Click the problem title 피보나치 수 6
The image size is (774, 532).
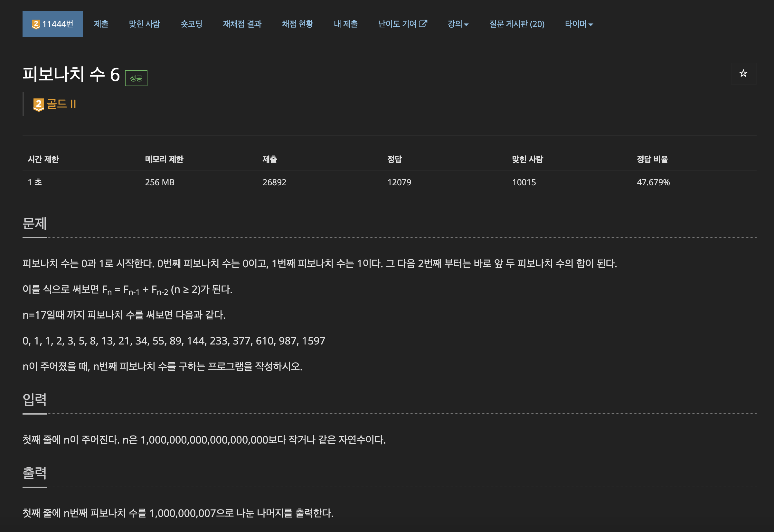pos(71,74)
